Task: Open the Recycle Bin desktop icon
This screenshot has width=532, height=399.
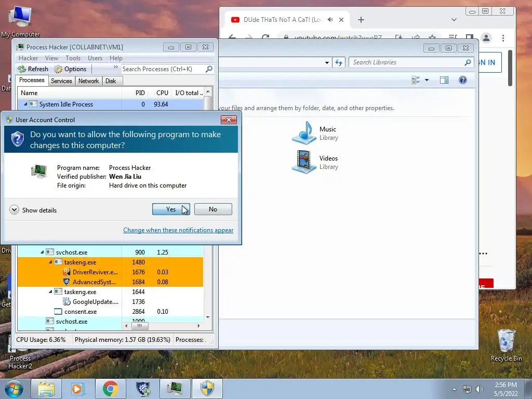Action: tap(506, 345)
